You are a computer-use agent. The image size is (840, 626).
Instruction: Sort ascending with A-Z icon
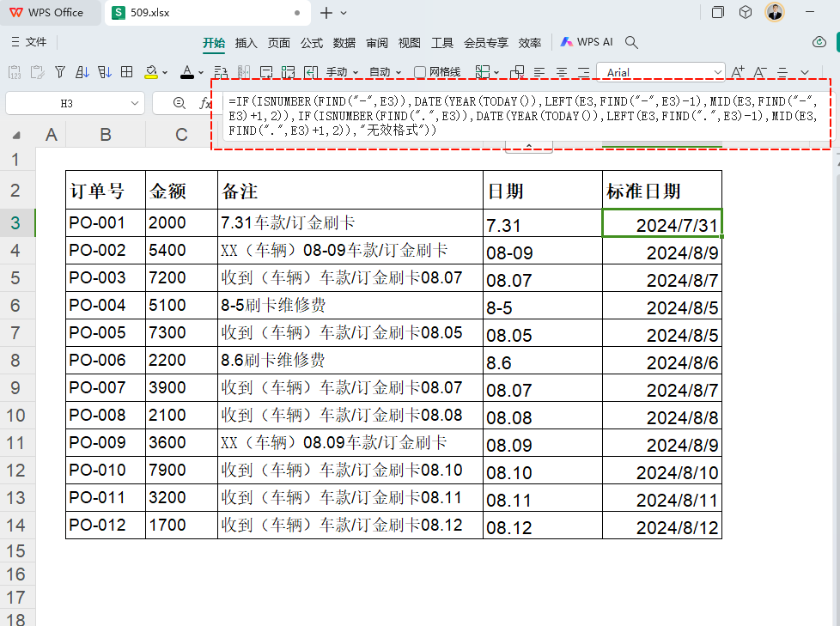(82, 72)
